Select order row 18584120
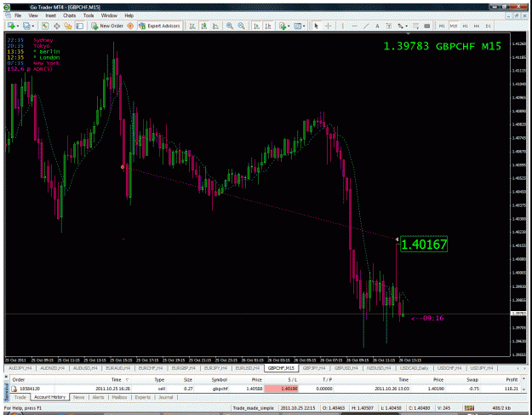 (x=265, y=389)
